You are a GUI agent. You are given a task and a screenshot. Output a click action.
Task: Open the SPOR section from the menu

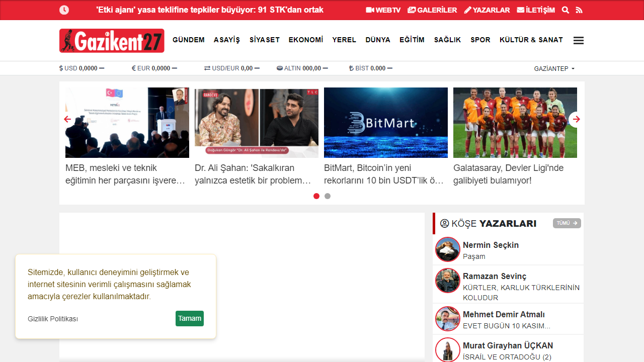click(480, 40)
